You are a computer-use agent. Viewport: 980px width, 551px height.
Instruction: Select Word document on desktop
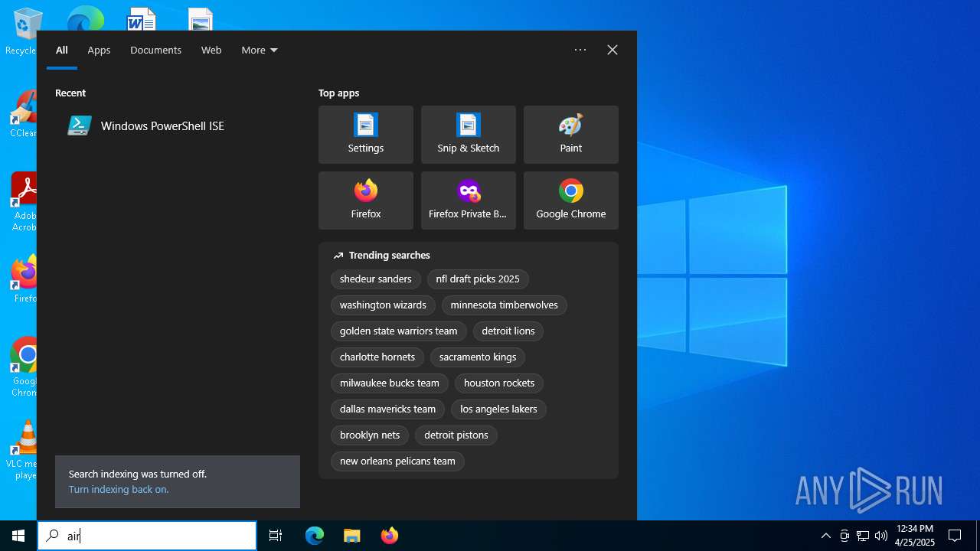(141, 19)
